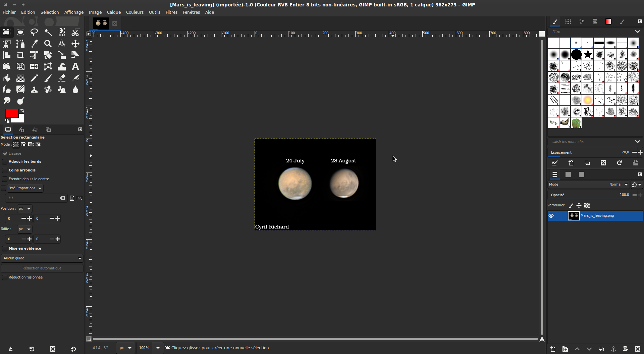Select the Color Picker eyedropper tool
Image resolution: width=644 pixels, height=354 pixels.
tap(34, 44)
